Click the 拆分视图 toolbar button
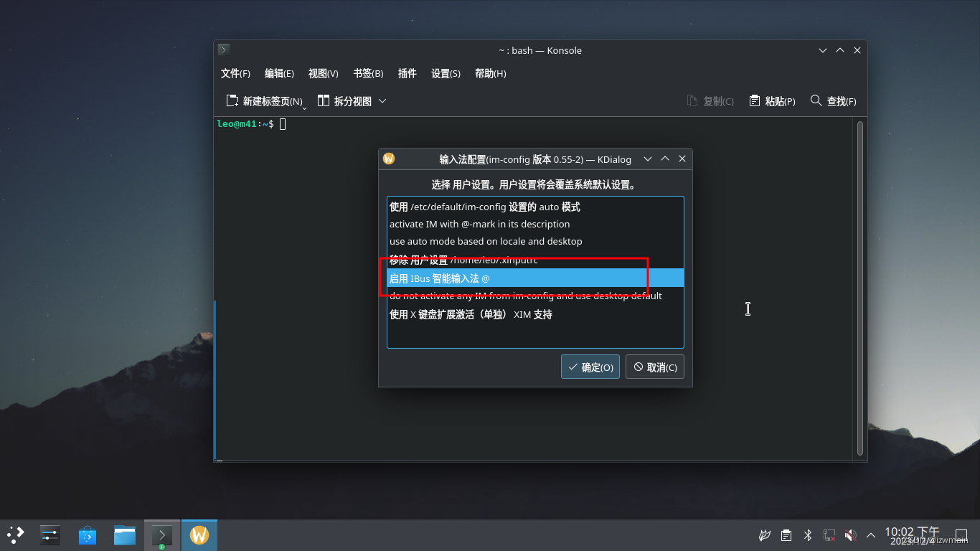The image size is (980, 551). (344, 101)
